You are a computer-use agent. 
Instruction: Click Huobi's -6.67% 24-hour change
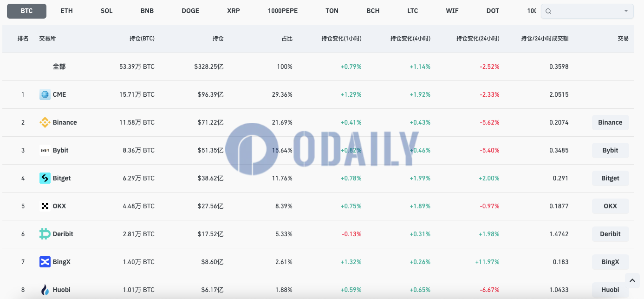pos(489,290)
